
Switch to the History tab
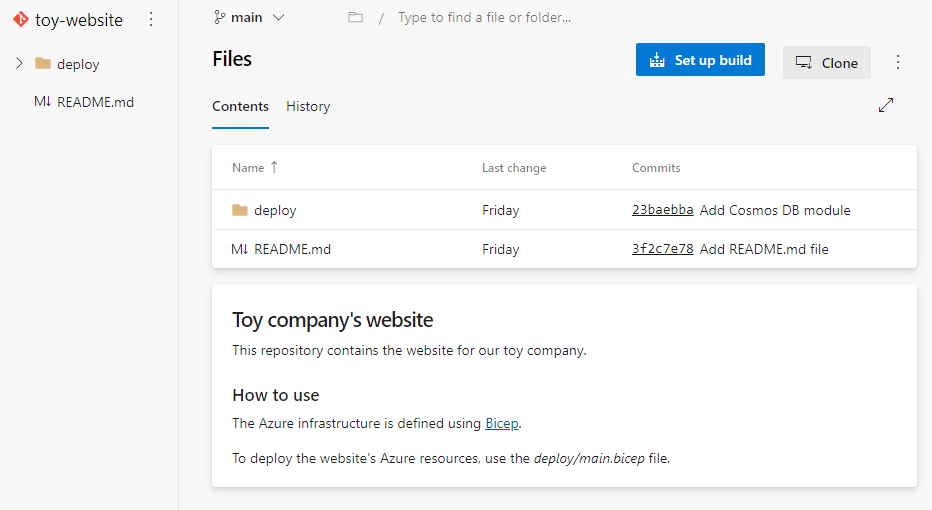point(308,106)
